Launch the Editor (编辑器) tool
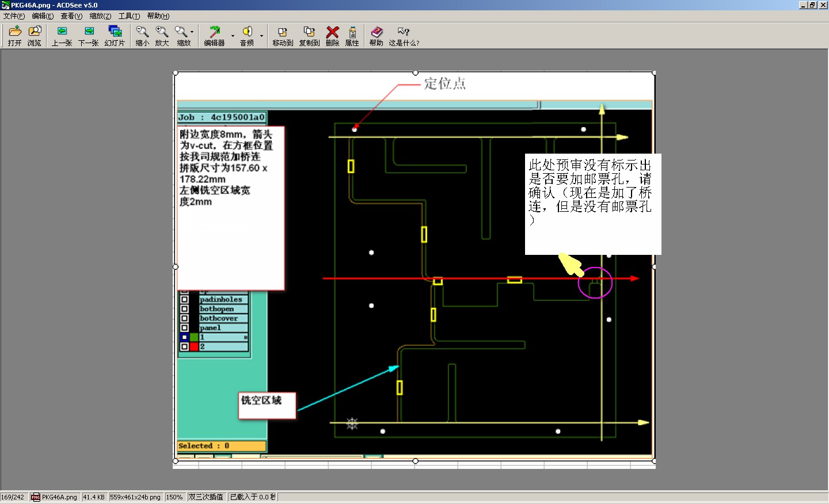This screenshot has width=829, height=504. [x=215, y=35]
